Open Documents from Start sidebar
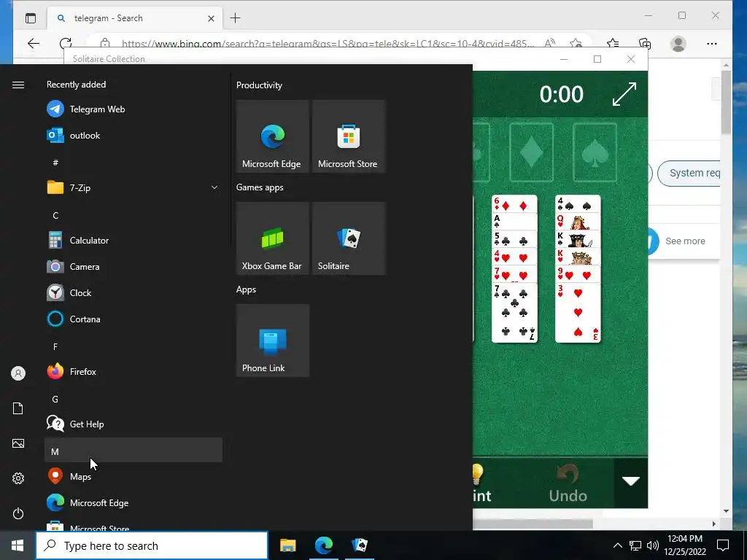The width and height of the screenshot is (747, 560). (x=18, y=408)
